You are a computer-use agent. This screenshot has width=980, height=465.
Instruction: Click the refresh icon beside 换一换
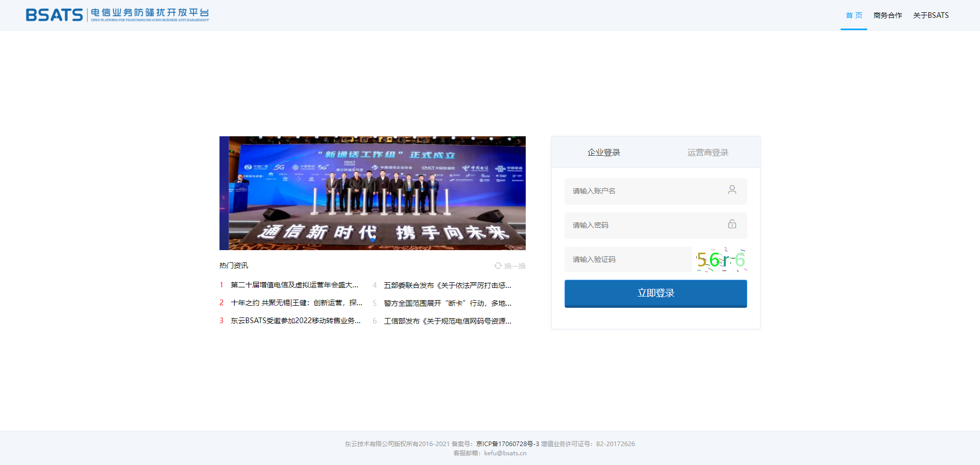click(x=498, y=266)
